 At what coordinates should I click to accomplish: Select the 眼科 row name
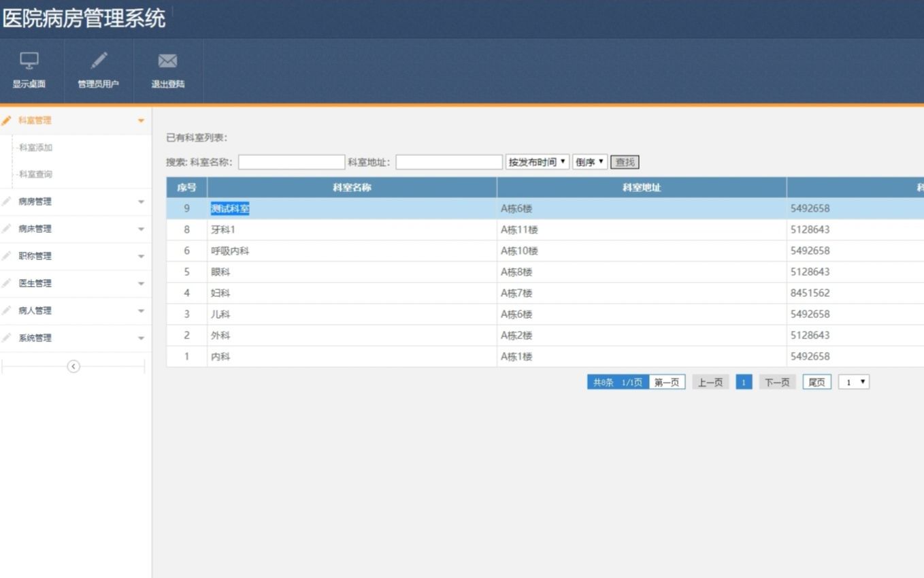(x=220, y=272)
